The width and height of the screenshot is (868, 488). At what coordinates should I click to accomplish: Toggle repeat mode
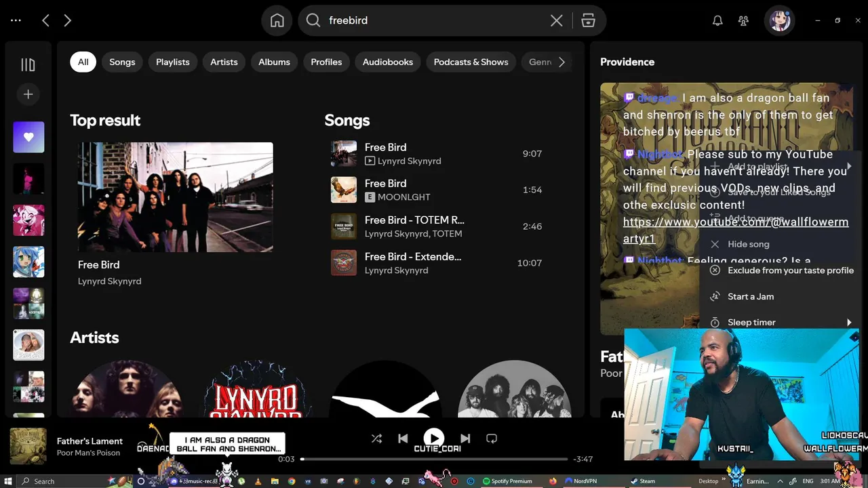492,439
